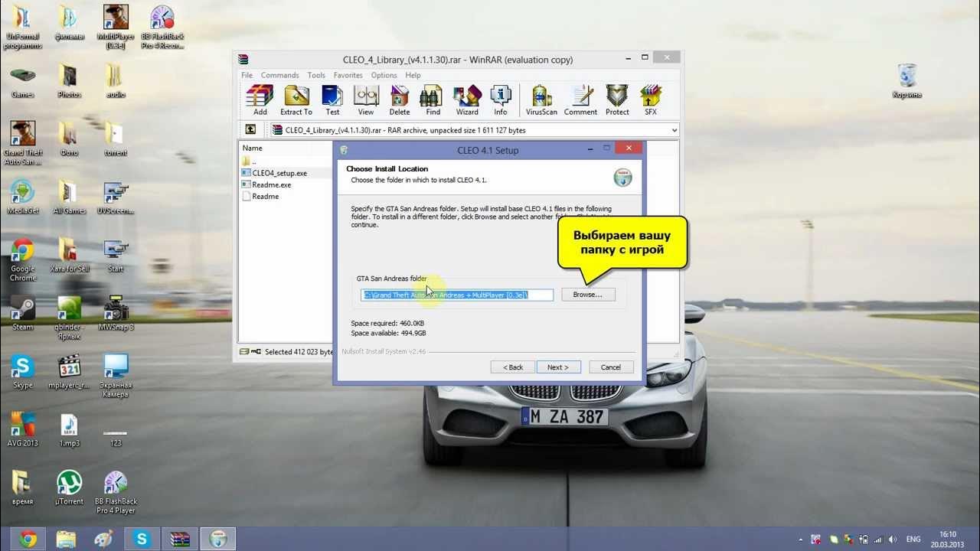Open the View tool in WinRAR
Image resolution: width=980 pixels, height=551 pixels.
coord(366,100)
